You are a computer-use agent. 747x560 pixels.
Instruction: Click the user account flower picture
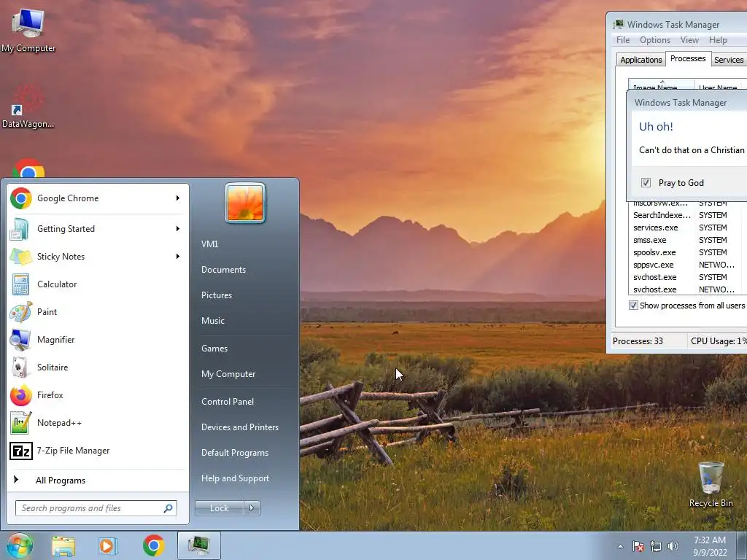pos(245,203)
